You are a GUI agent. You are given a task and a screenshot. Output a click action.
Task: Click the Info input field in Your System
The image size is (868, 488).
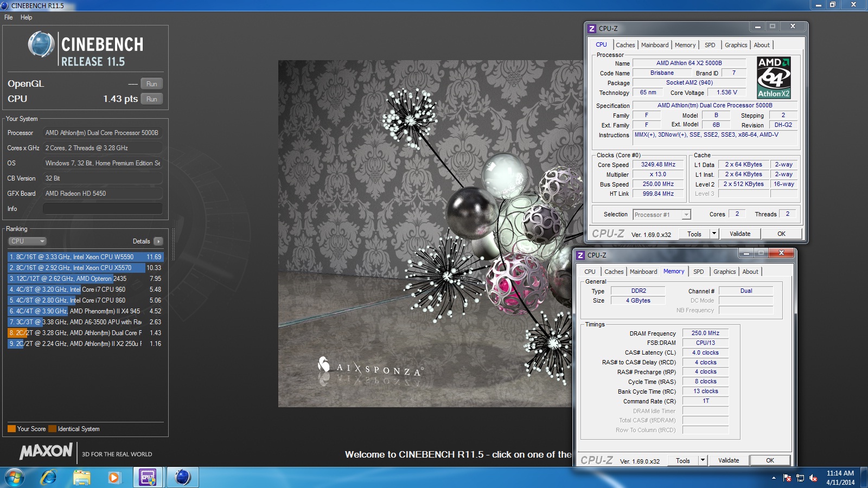tap(103, 209)
